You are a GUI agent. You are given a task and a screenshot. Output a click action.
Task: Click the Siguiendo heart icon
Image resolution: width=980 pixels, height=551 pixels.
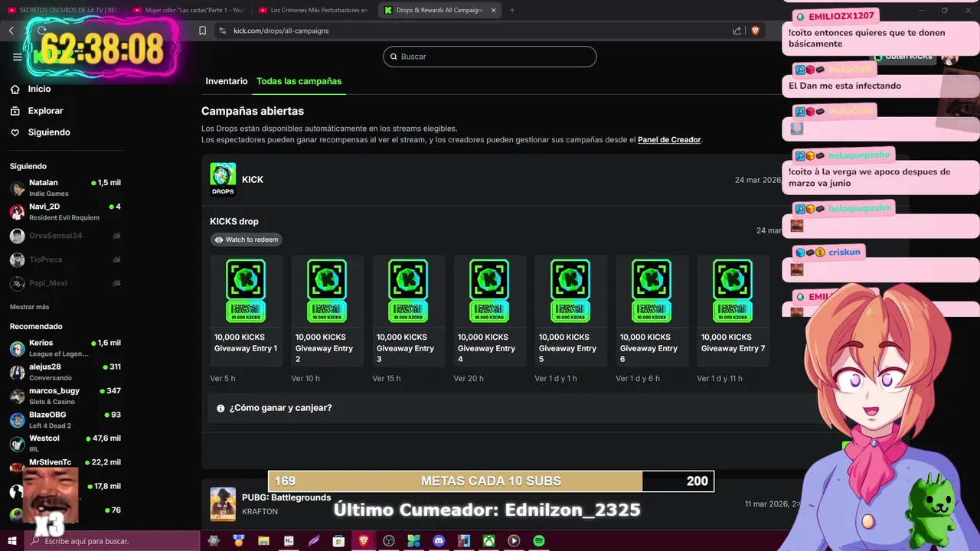tap(15, 132)
